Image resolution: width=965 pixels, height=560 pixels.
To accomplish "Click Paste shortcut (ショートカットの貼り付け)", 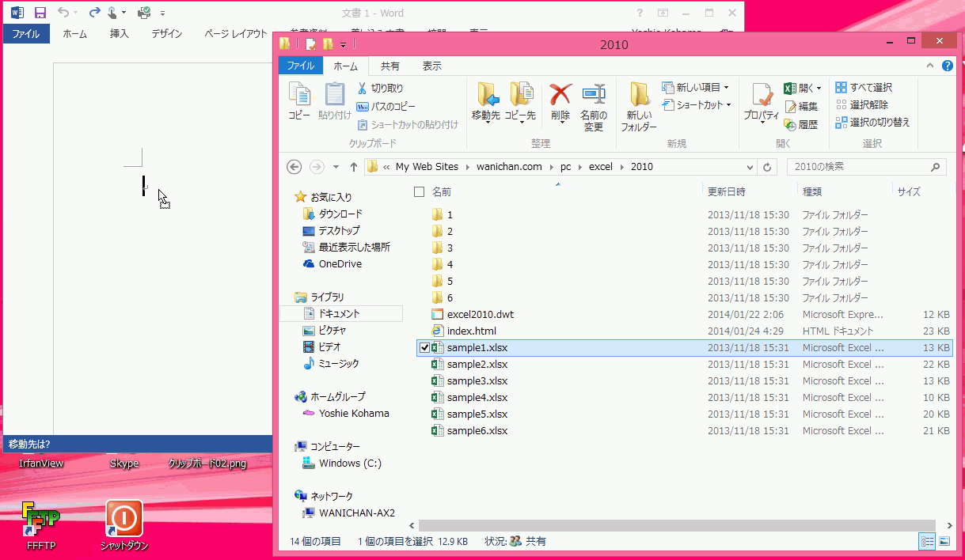I will [408, 125].
